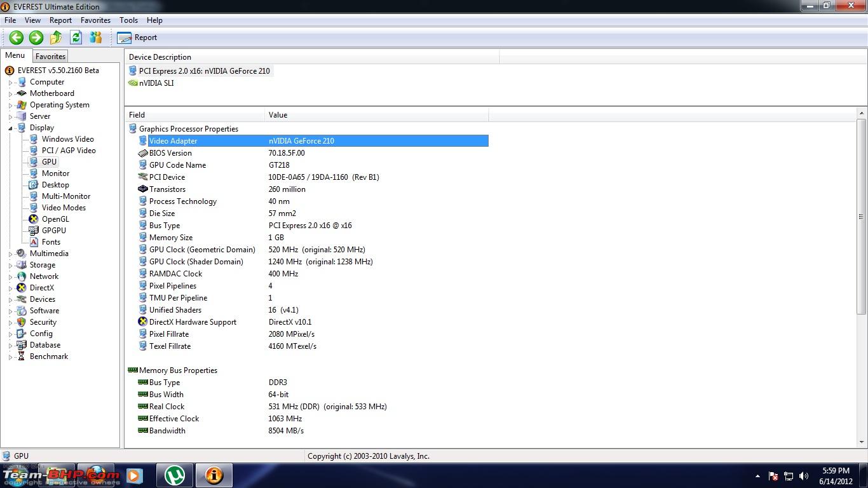Expand the Server tree node
868x488 pixels.
pyautogui.click(x=11, y=117)
